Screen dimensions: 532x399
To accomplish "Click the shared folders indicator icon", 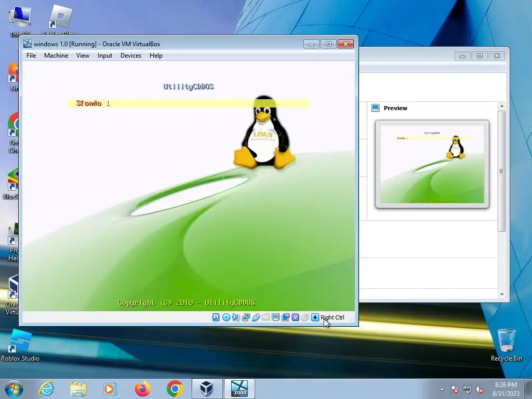I will [x=265, y=317].
